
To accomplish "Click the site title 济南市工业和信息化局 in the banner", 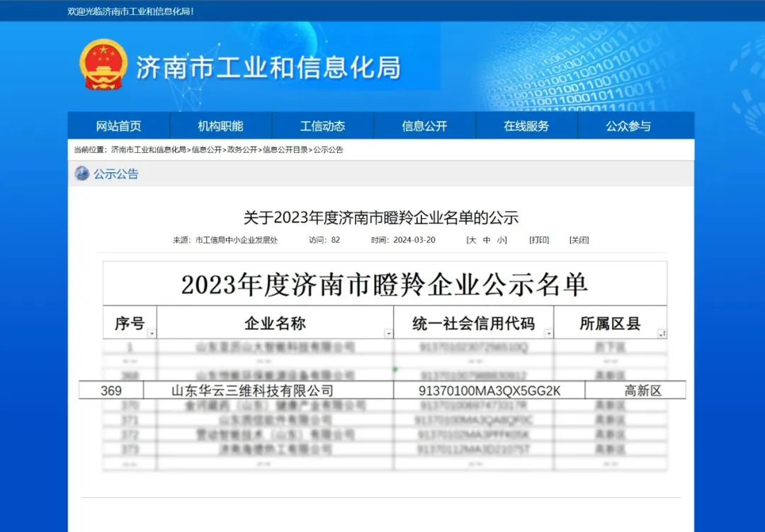I will tap(268, 67).
